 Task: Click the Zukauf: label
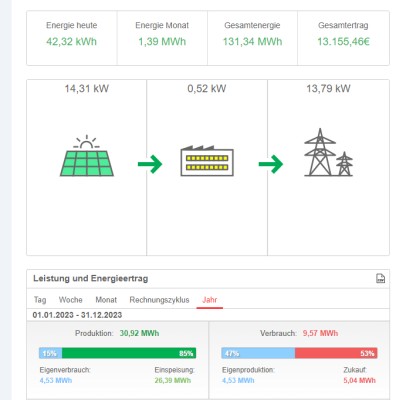click(355, 370)
